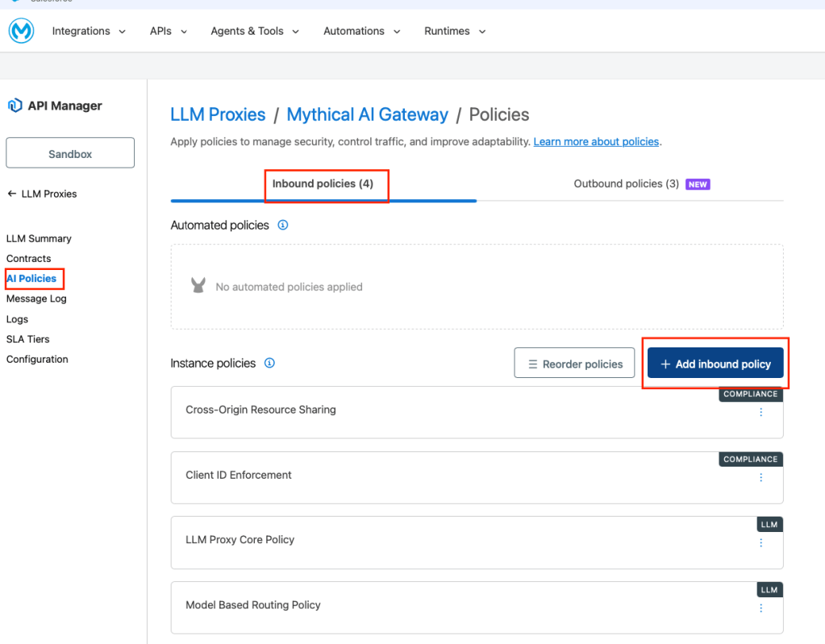Expand the APIs dropdown menu
This screenshot has width=825, height=644.
point(169,31)
